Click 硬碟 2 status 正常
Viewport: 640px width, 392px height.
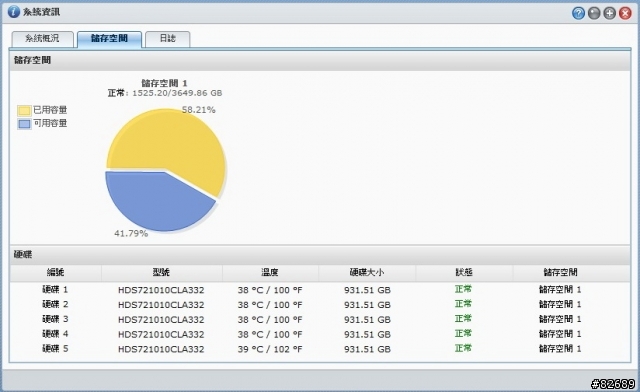(463, 304)
